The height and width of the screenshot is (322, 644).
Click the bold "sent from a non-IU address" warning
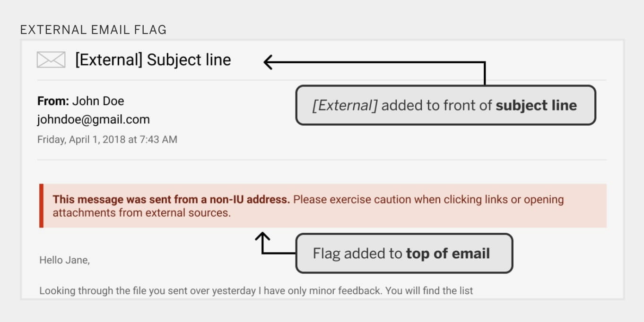tap(171, 199)
